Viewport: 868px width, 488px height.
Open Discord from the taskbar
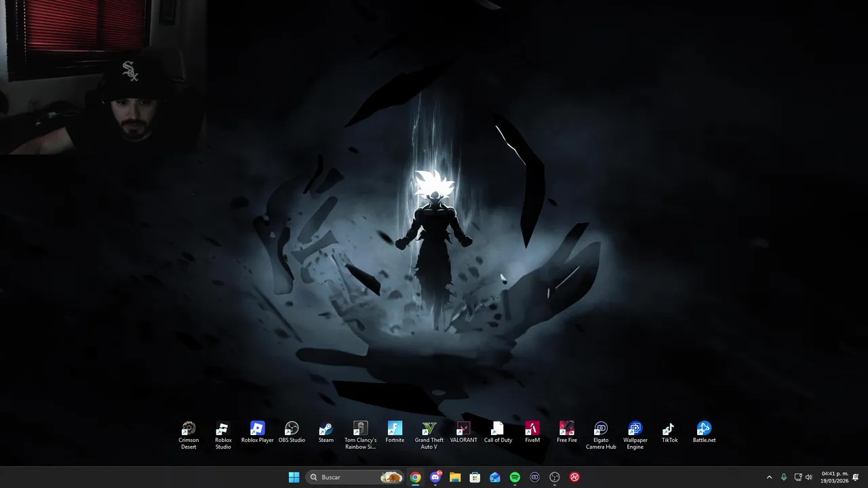435,477
